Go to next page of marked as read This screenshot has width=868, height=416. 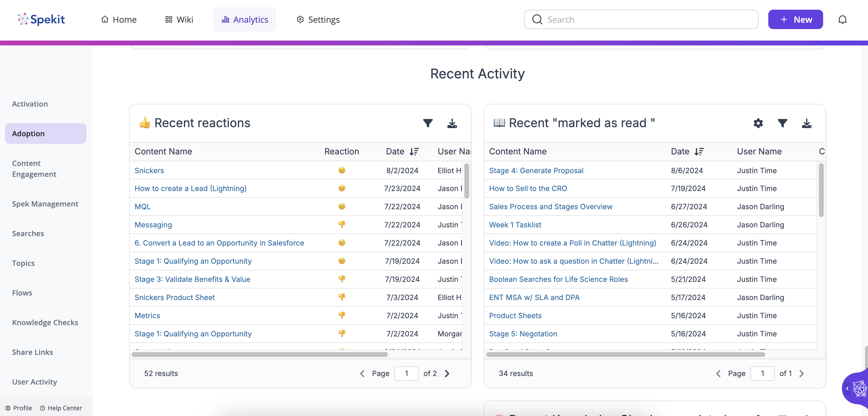coord(802,373)
